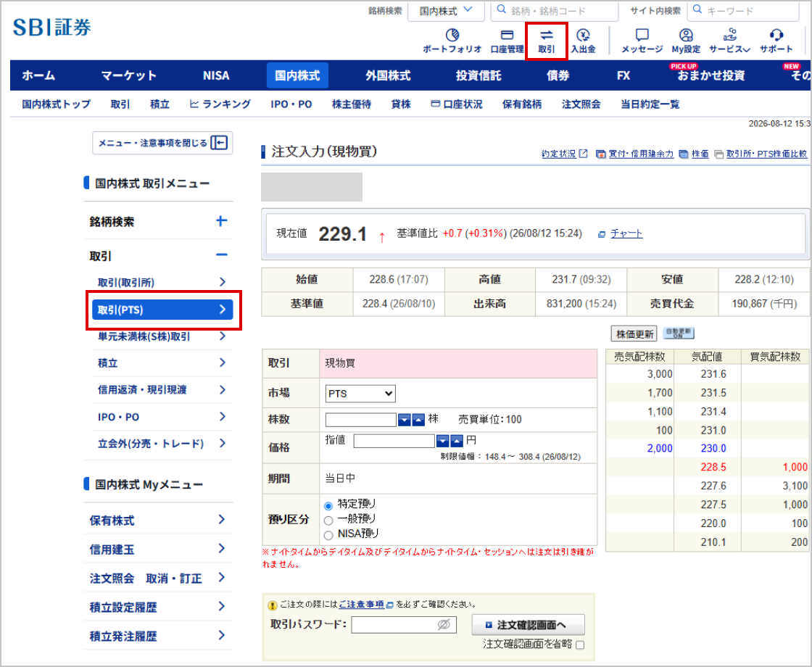Open the サポート support headset icon
812x667 pixels.
tap(776, 41)
